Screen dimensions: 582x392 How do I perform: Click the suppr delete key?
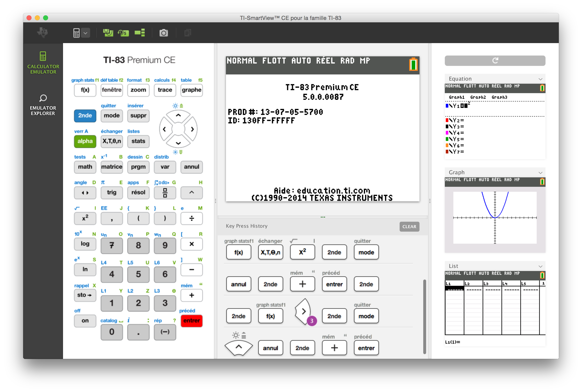(x=138, y=116)
